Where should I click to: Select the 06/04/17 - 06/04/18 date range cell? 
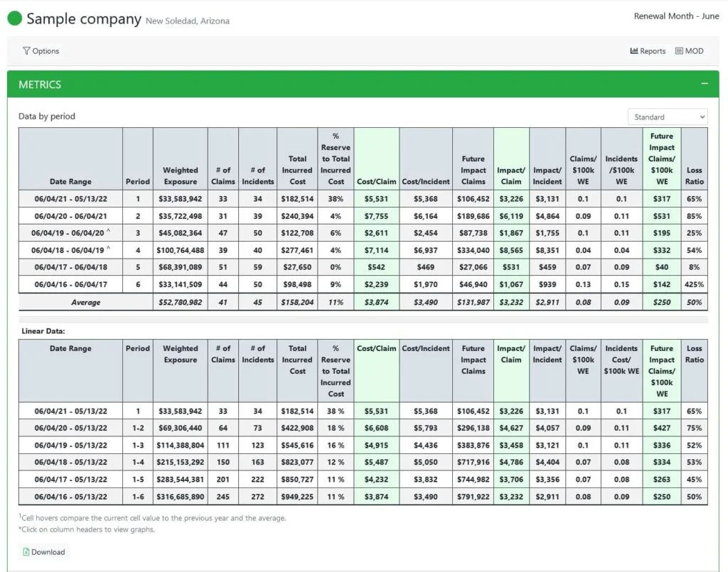click(x=70, y=267)
